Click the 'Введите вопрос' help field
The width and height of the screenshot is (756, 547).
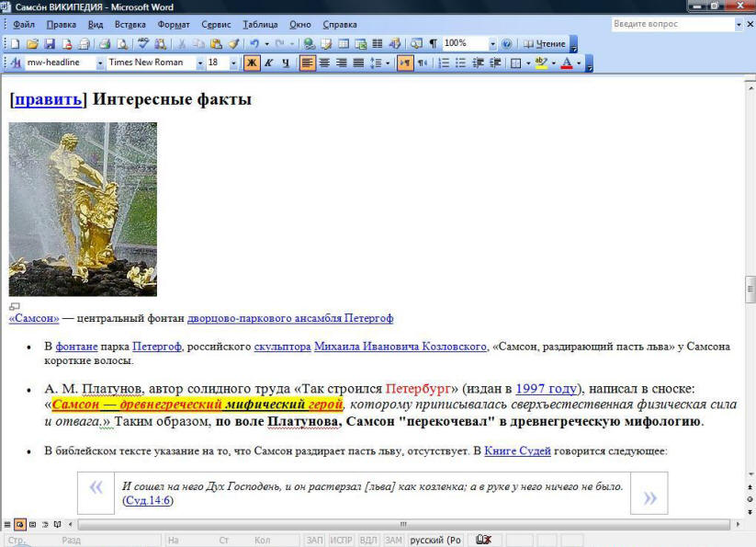pos(672,24)
